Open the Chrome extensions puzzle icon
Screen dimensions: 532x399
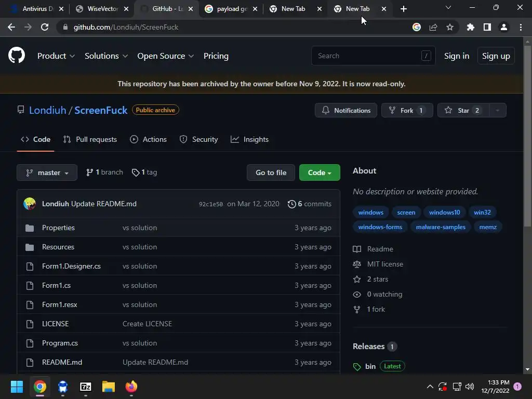[x=470, y=27]
